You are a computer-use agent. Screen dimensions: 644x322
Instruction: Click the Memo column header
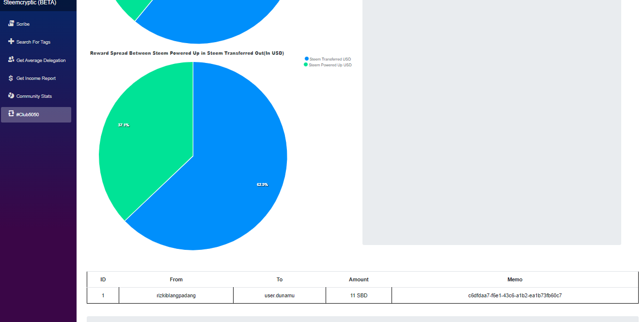click(x=515, y=279)
